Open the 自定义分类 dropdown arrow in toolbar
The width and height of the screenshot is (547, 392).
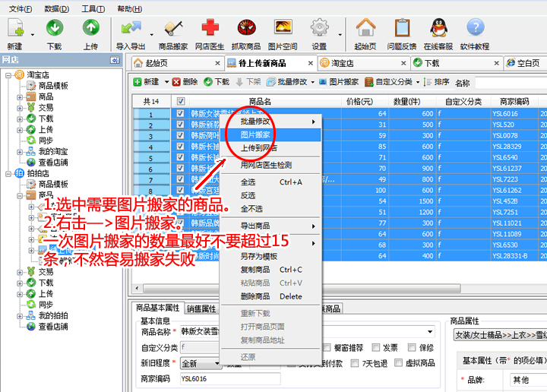point(418,82)
